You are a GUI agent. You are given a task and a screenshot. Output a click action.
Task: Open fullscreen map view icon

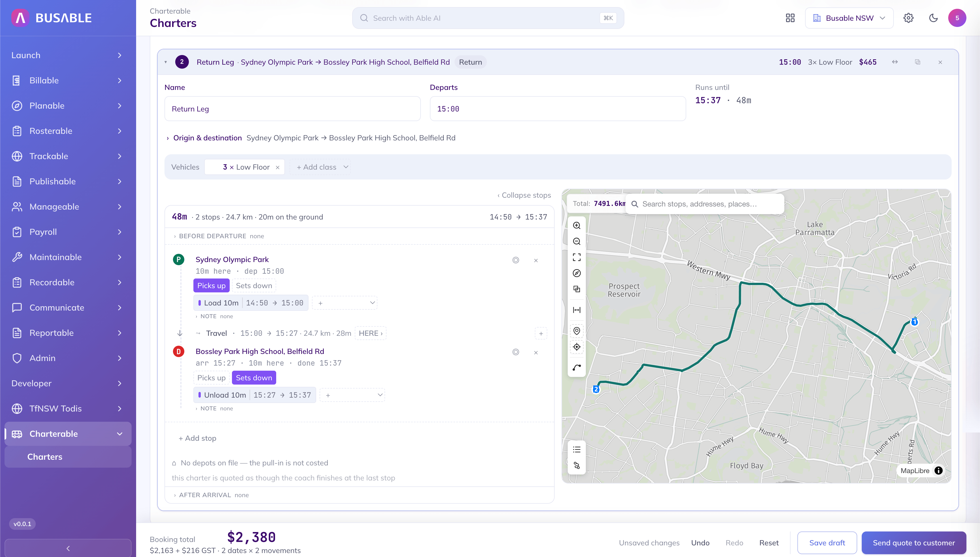click(x=576, y=257)
